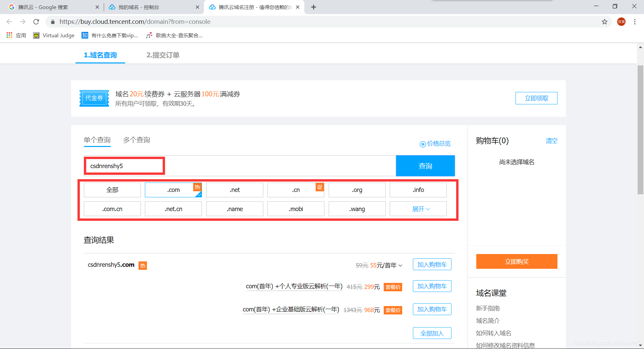Viewport: 644px width, 349px height.
Task: Toggle the .mobi suffix filter
Action: pyautogui.click(x=296, y=209)
